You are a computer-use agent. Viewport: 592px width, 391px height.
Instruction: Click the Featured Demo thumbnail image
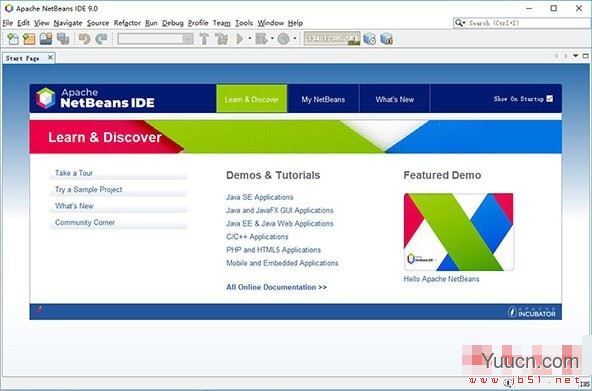[x=459, y=232]
